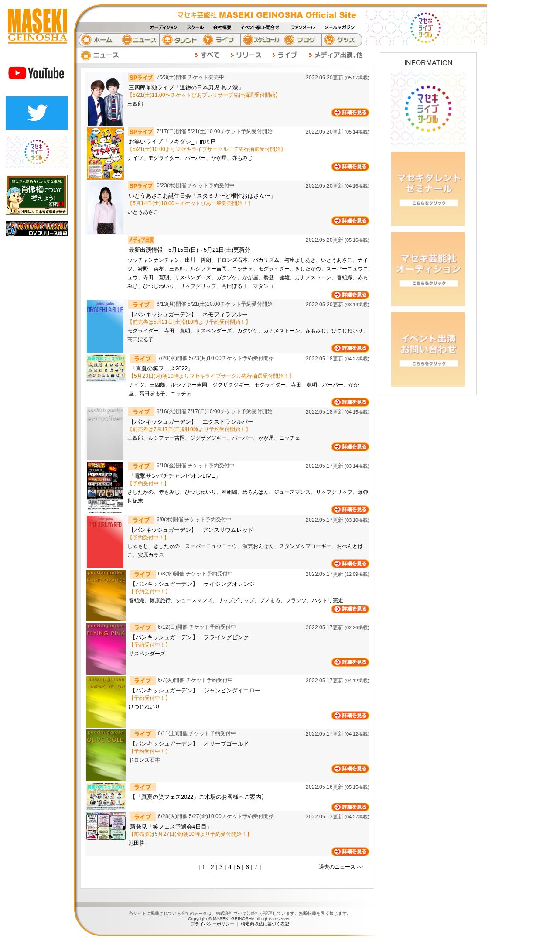Open グッズ in main navigation
Screen dimensions: 560x945
tap(341, 40)
